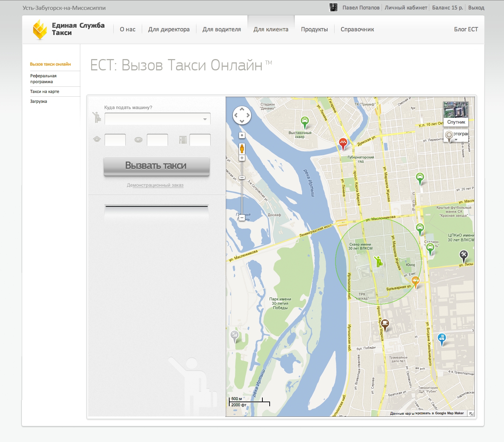The image size is (504, 442).
Task: Click the Усть-Забугорск-на-Миссисипи city label
Action: [x=64, y=8]
